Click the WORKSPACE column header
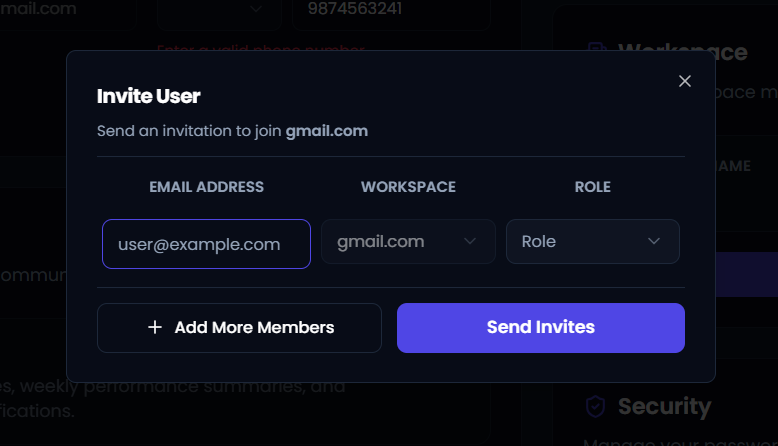 coord(408,187)
